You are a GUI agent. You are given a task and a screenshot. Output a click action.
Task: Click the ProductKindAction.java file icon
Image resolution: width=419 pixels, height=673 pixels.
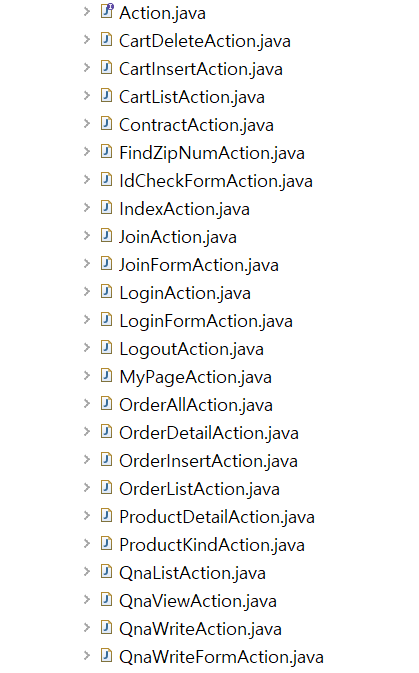tap(106, 543)
